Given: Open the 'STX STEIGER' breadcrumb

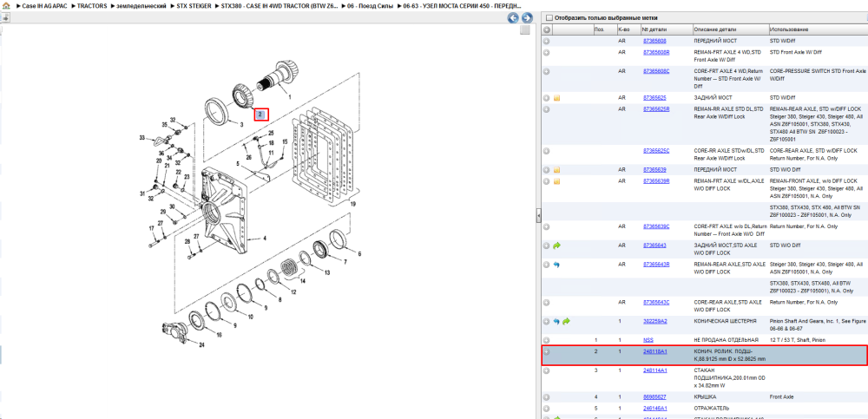Looking at the screenshot, I should (194, 5).
